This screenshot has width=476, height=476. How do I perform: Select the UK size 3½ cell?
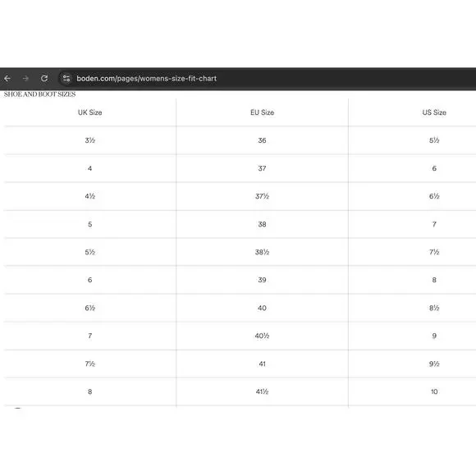(x=89, y=140)
